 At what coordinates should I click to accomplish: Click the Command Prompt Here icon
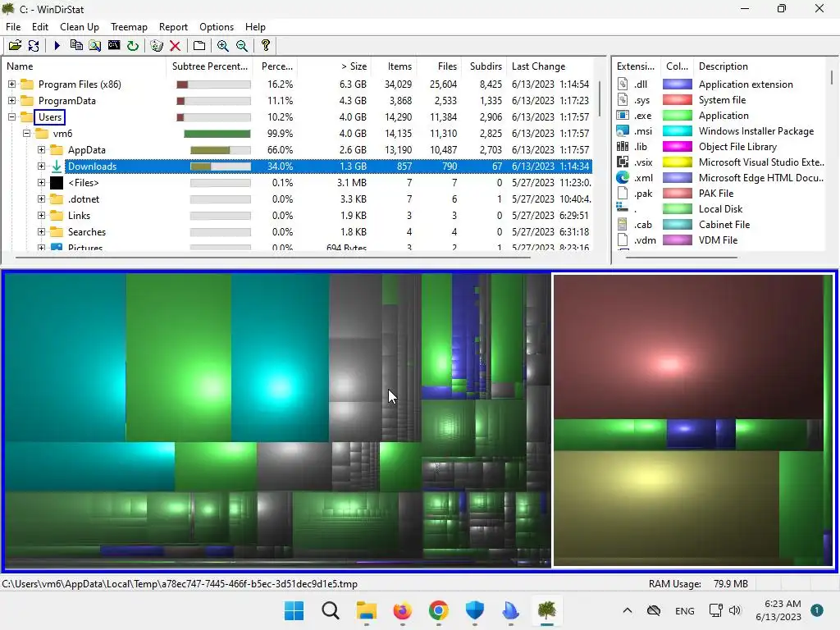(x=113, y=46)
